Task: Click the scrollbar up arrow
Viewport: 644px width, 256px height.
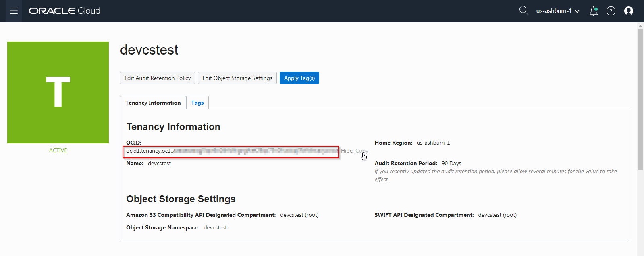Action: (x=640, y=26)
